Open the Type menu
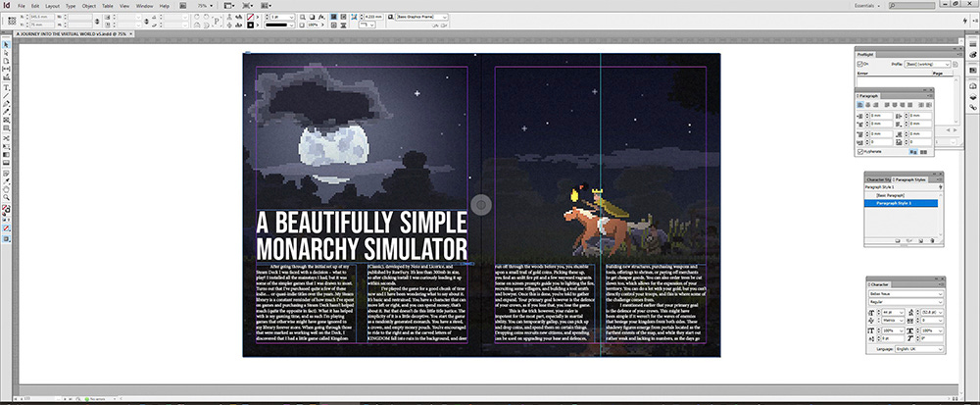This screenshot has width=980, height=405. coord(70,6)
